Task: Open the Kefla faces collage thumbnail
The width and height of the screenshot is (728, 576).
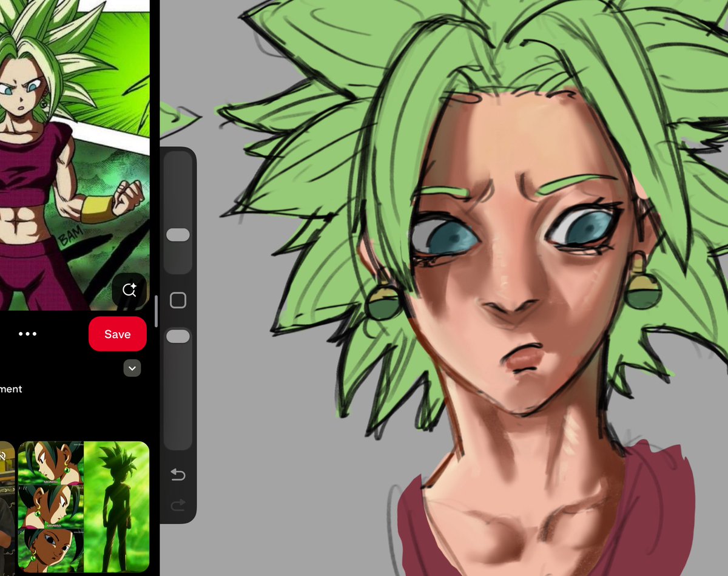Action: (50, 507)
